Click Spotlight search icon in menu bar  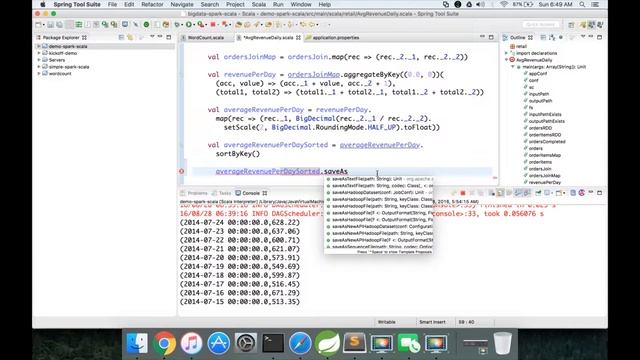pos(582,4)
